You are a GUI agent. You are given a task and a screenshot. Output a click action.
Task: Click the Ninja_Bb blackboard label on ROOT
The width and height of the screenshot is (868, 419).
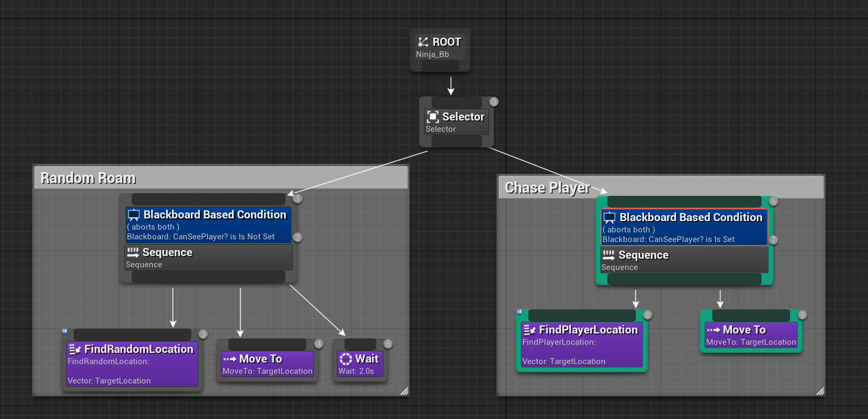(432, 54)
